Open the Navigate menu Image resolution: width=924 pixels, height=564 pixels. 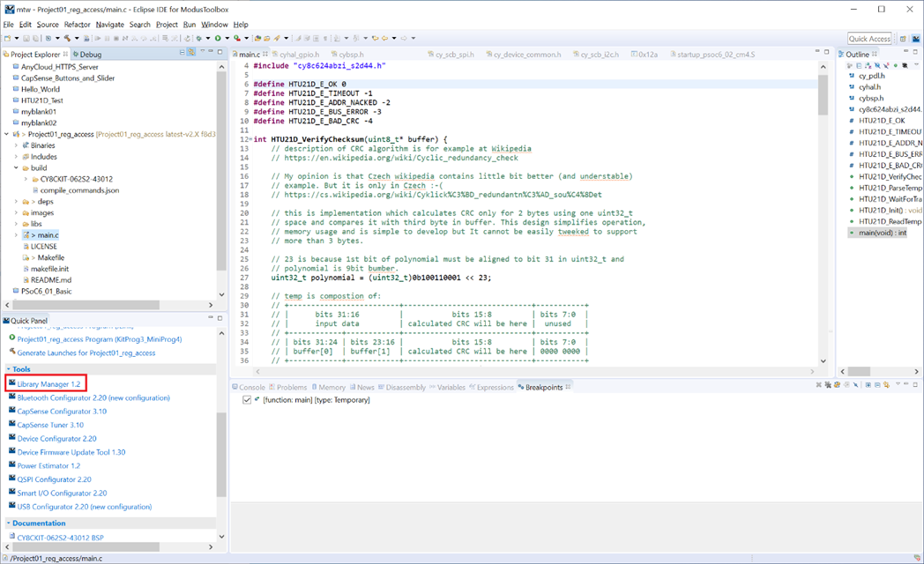coord(110,25)
